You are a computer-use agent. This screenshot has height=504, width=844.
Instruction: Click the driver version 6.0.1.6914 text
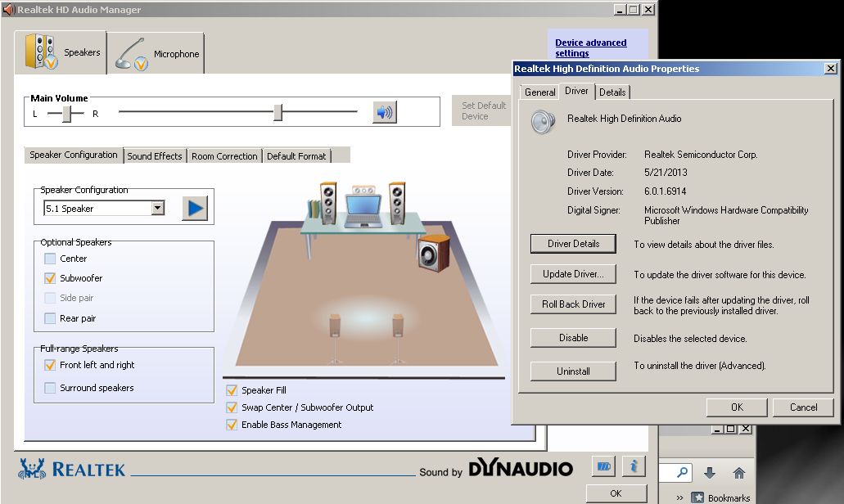[666, 191]
